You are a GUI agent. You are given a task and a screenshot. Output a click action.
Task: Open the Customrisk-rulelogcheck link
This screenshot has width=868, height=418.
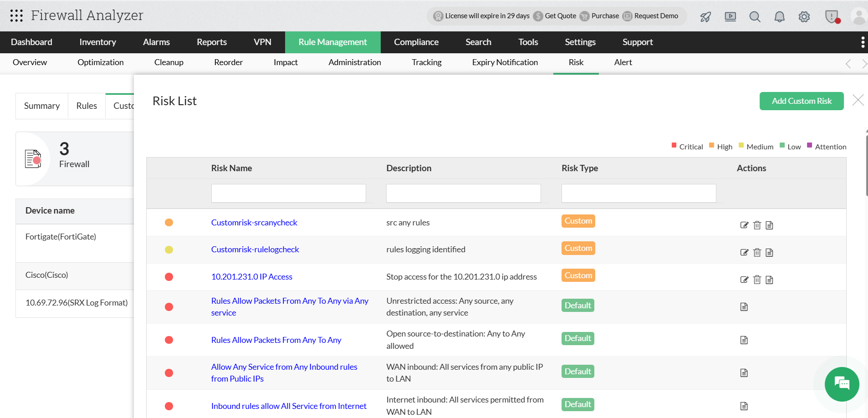pyautogui.click(x=255, y=250)
